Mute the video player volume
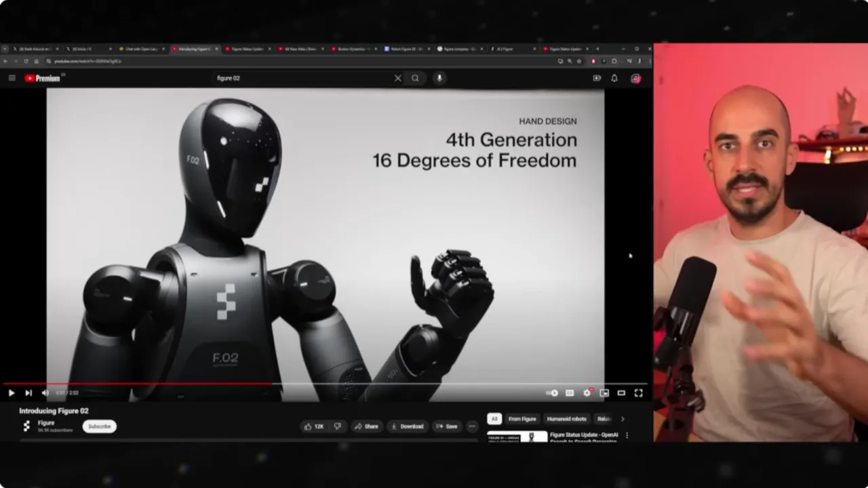This screenshot has height=488, width=868. [x=45, y=392]
